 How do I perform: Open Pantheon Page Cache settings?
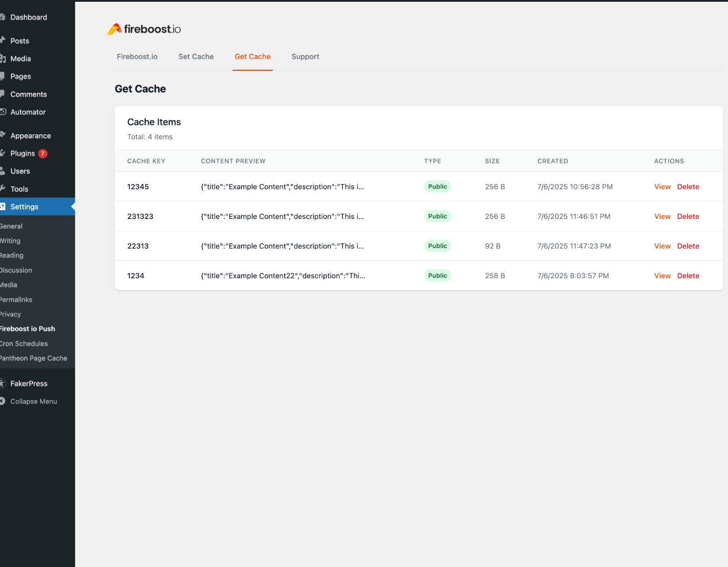click(34, 358)
